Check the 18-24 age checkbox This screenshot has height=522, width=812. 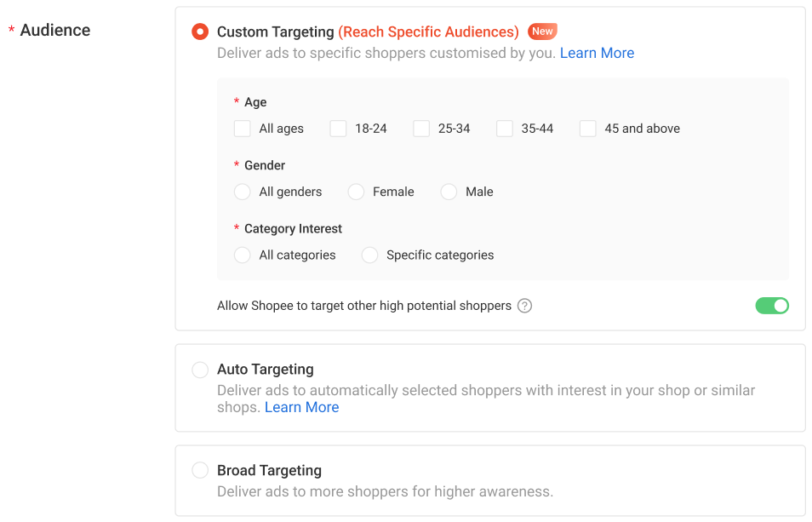338,129
